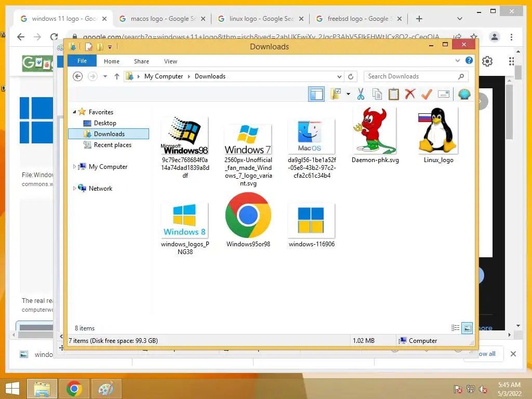
Task: Paste using the clipboard icon
Action: (x=394, y=94)
